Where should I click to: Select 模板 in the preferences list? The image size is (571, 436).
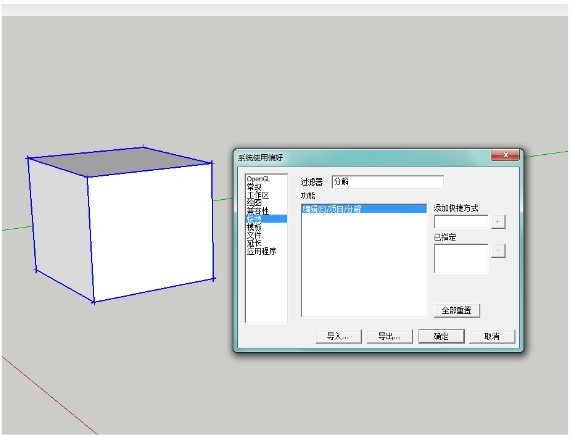point(254,227)
